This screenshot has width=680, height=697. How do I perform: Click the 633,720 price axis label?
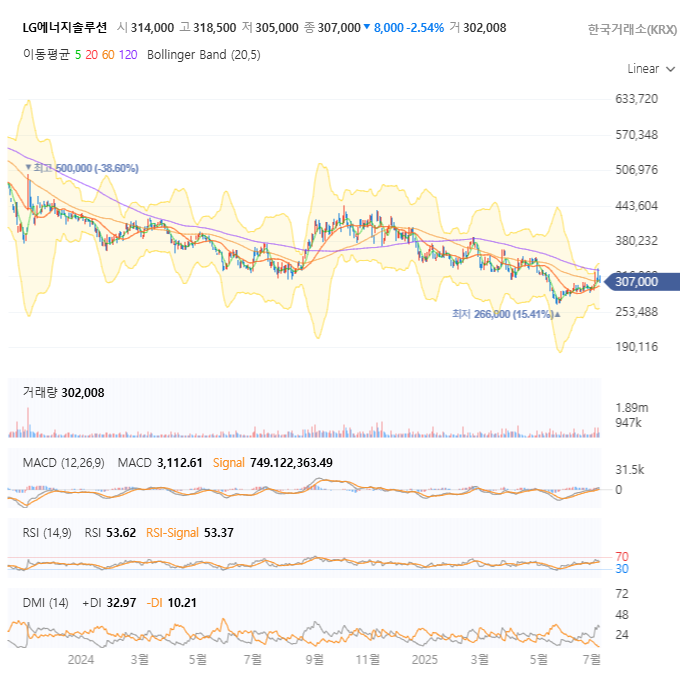pos(636,99)
